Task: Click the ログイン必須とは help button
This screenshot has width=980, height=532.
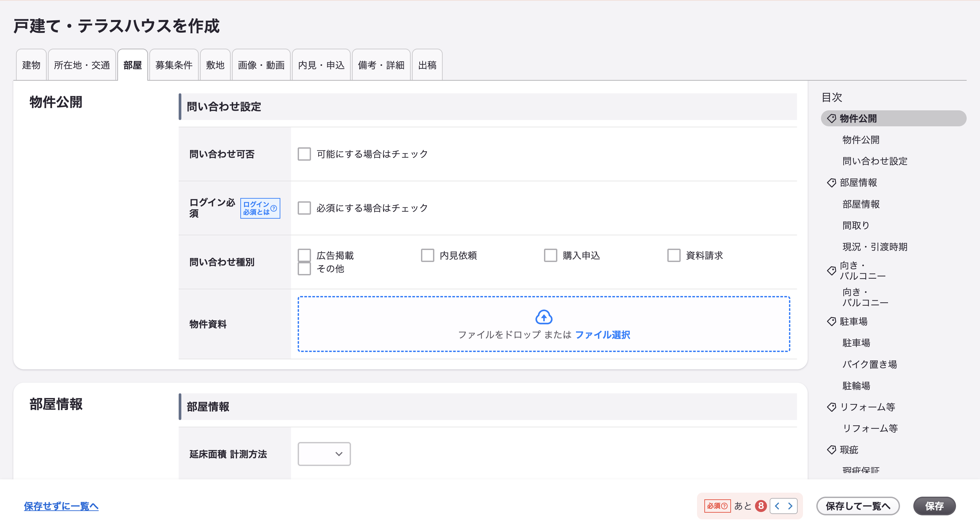Action: click(260, 208)
